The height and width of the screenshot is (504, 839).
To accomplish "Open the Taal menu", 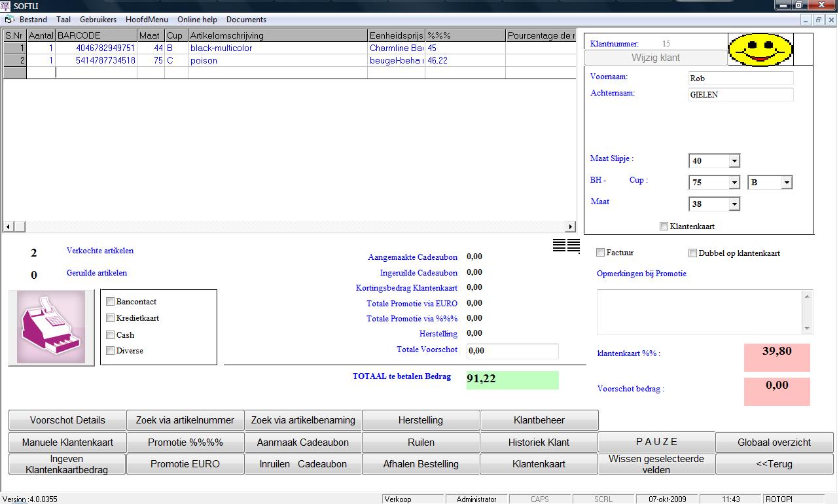I will [63, 20].
